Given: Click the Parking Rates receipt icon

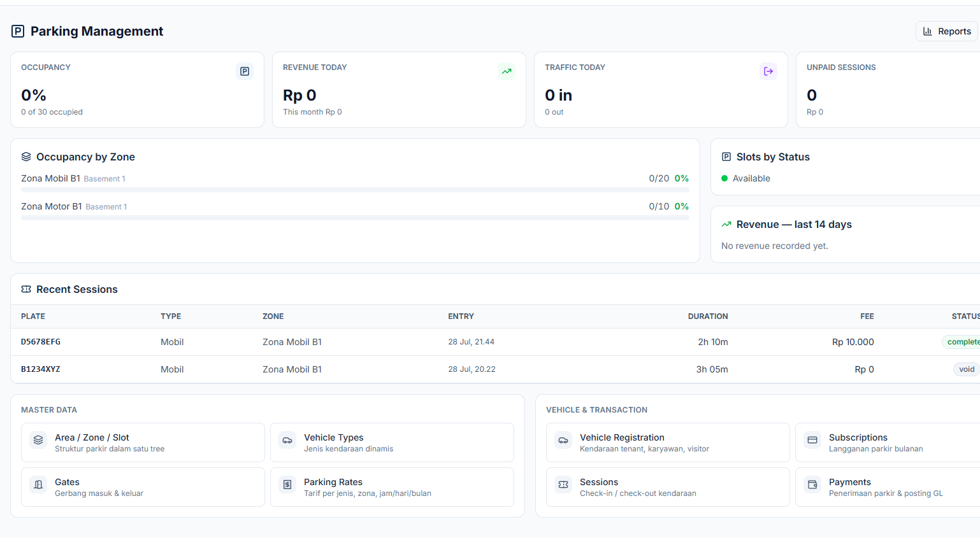Looking at the screenshot, I should 287,485.
